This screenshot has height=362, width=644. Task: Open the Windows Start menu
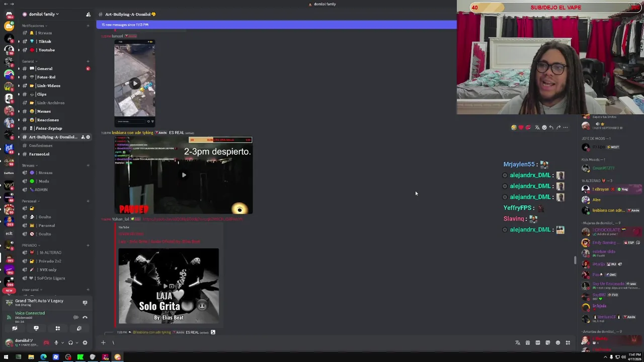[x=6, y=357]
